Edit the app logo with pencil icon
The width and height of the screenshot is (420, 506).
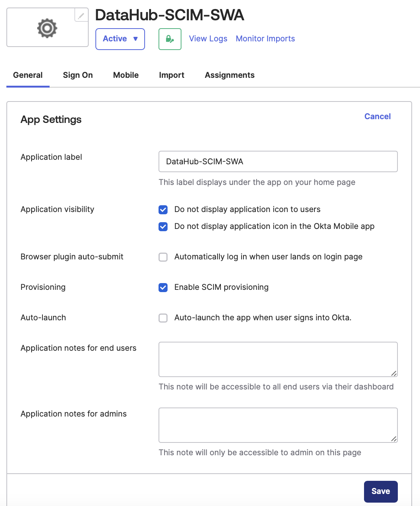(x=81, y=15)
